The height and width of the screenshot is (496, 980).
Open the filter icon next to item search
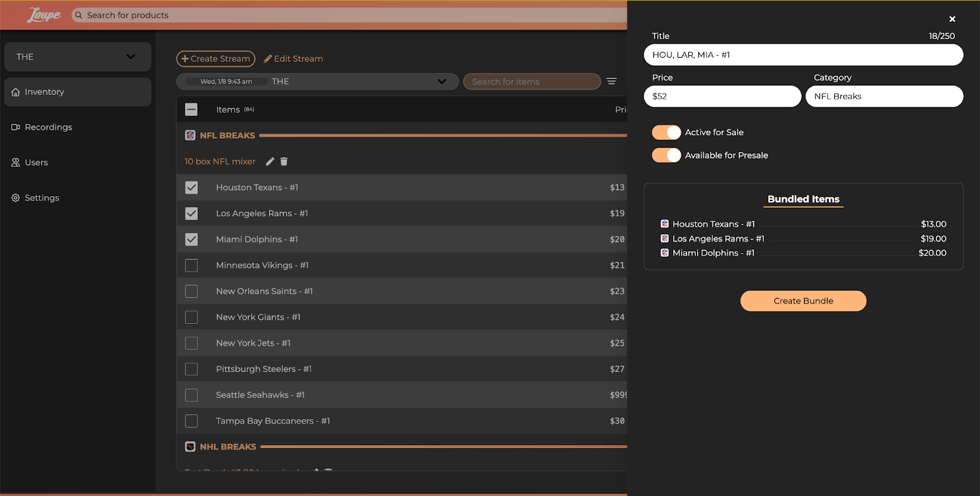[x=611, y=82]
